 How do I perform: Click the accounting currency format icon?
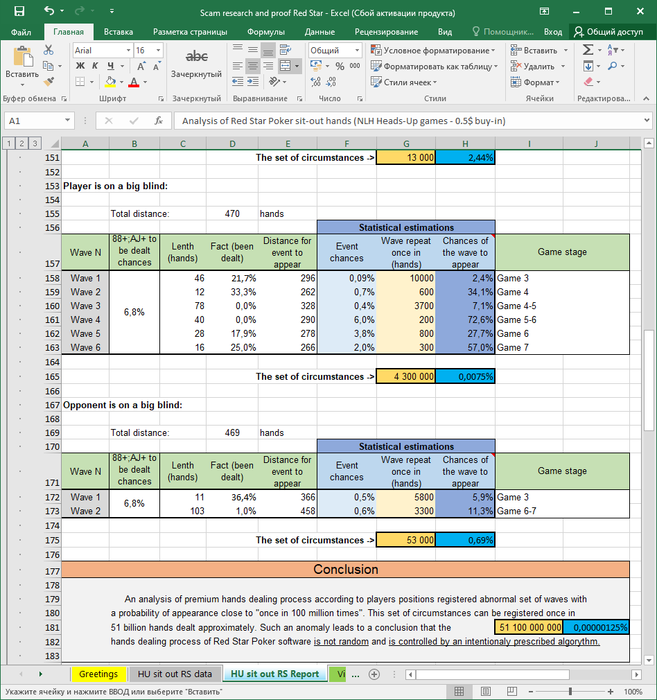pos(316,66)
